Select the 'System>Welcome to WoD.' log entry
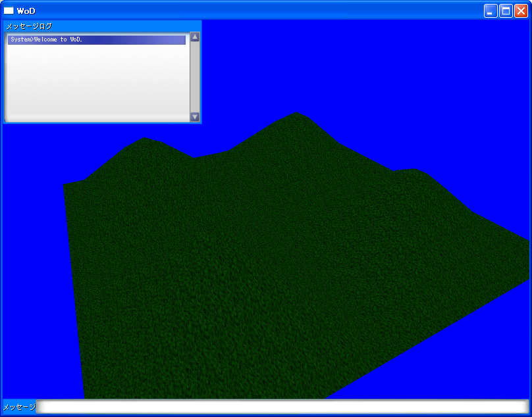Viewport: 532px width, 417px height. 97,40
